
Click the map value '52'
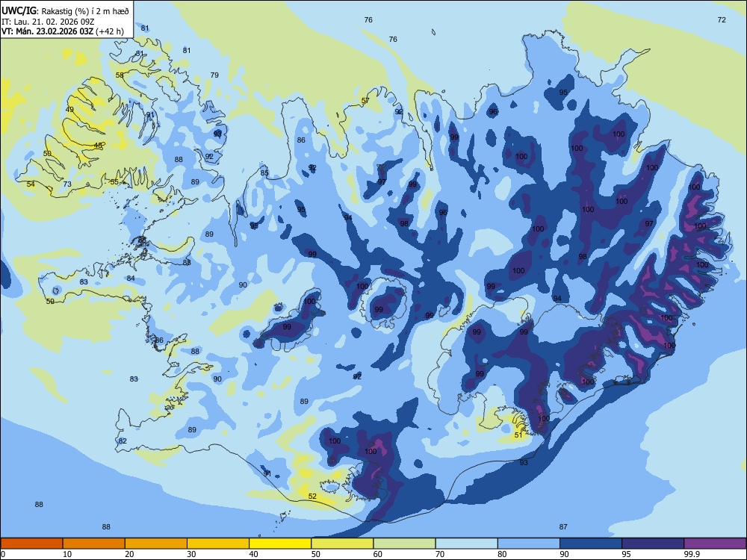point(312,497)
